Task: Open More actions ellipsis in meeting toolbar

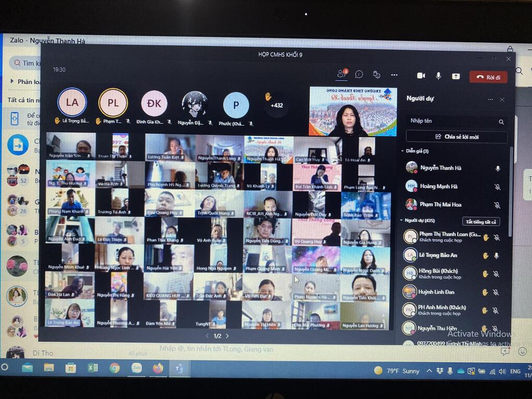Action: pos(394,75)
